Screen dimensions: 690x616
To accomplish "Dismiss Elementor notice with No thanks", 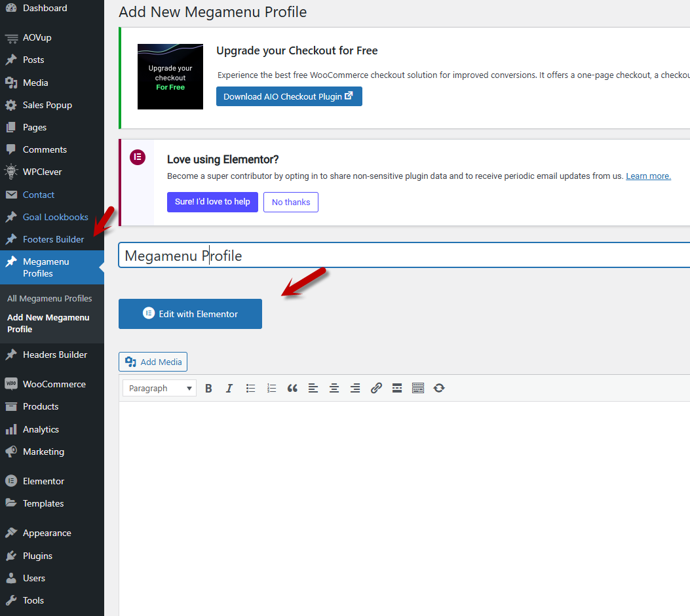I will 291,202.
